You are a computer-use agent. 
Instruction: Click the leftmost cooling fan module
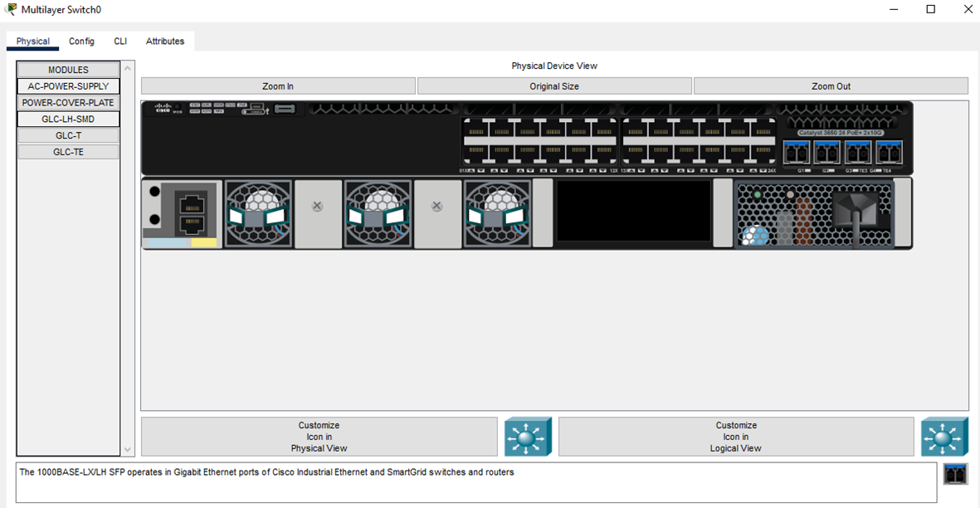(x=258, y=213)
